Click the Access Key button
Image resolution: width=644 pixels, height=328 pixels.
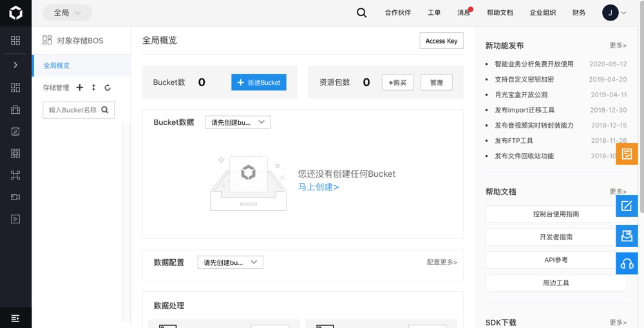coord(441,41)
